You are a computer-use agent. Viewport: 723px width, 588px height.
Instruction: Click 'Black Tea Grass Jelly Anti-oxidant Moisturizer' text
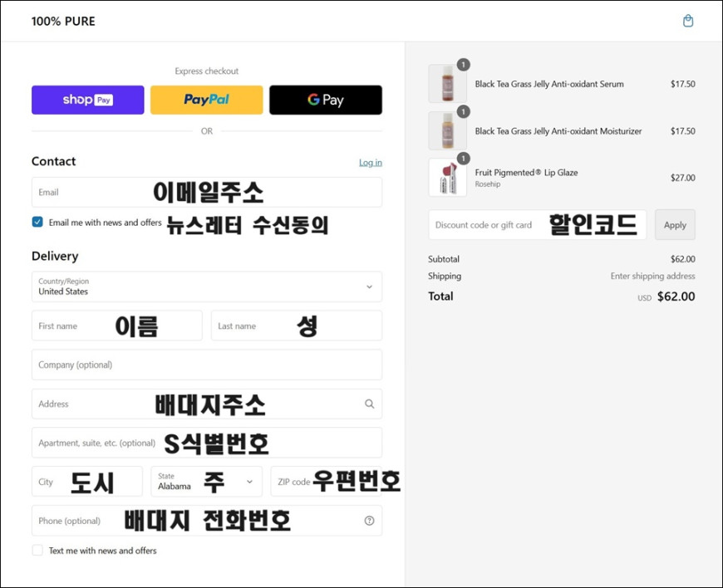tap(558, 131)
